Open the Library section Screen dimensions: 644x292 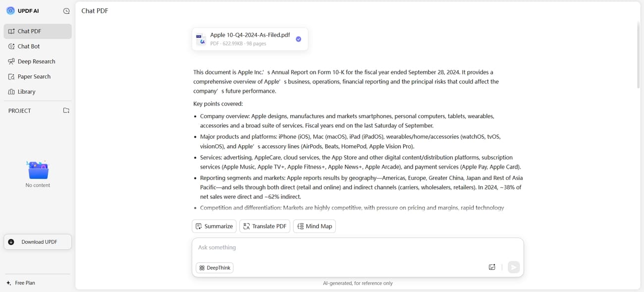coord(38,92)
